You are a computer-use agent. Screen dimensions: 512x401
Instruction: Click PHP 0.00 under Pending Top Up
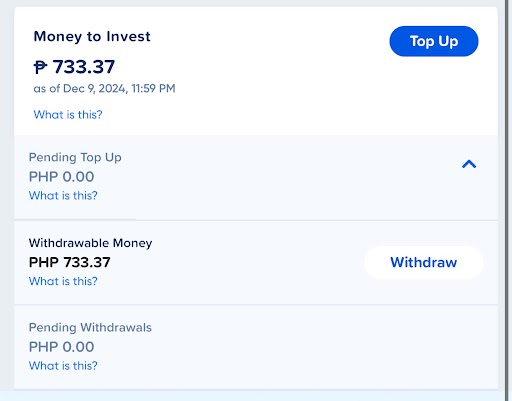pos(61,177)
